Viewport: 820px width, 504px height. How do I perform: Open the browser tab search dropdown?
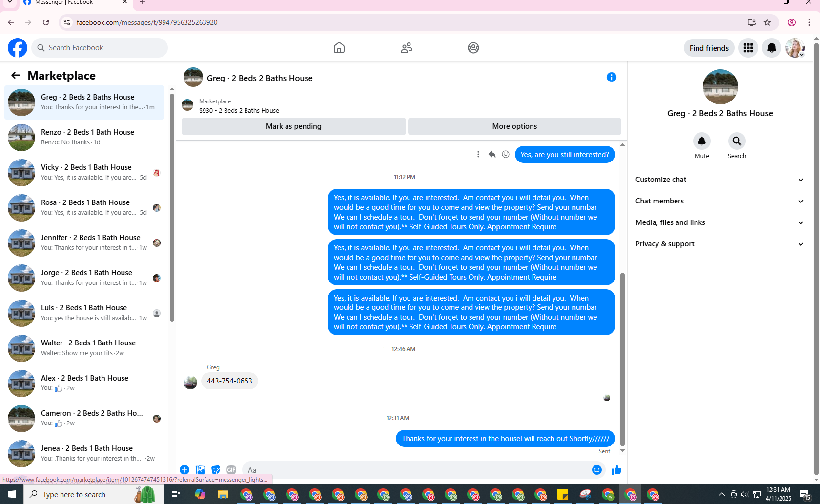coord(10,2)
